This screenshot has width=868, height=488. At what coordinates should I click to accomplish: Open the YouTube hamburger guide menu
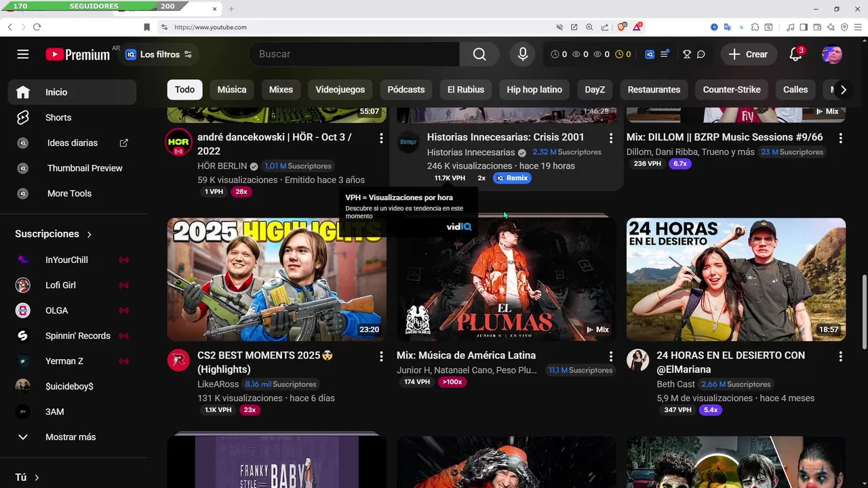pyautogui.click(x=23, y=54)
